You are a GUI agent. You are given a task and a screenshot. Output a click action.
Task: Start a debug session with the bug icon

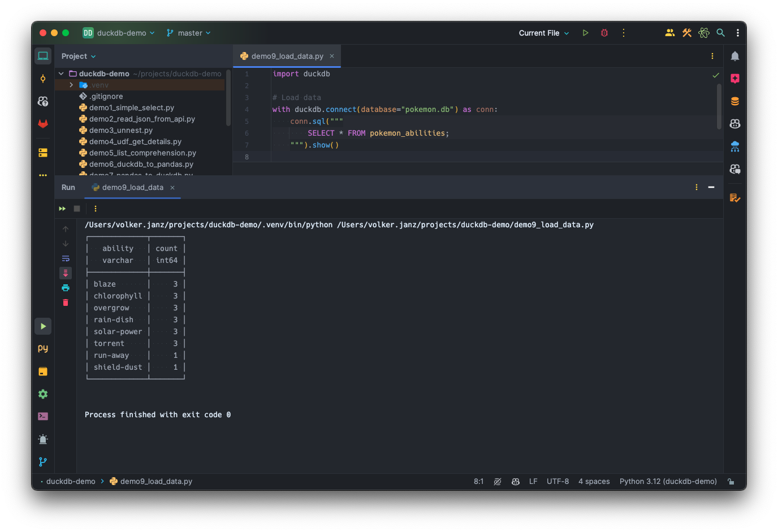tap(603, 33)
